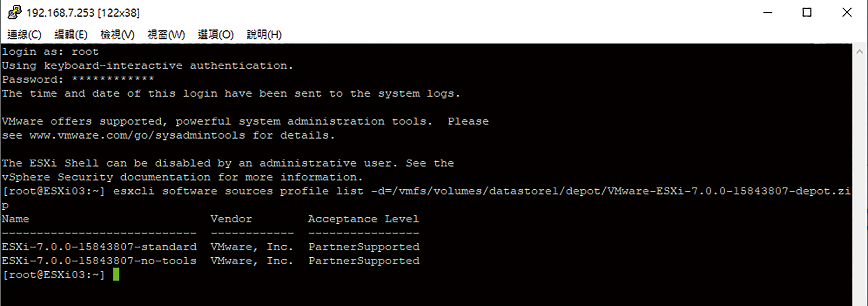This screenshot has height=306, width=868.
Task: Click the 'Using keyboard-interactive authentication.' line
Action: (148, 66)
